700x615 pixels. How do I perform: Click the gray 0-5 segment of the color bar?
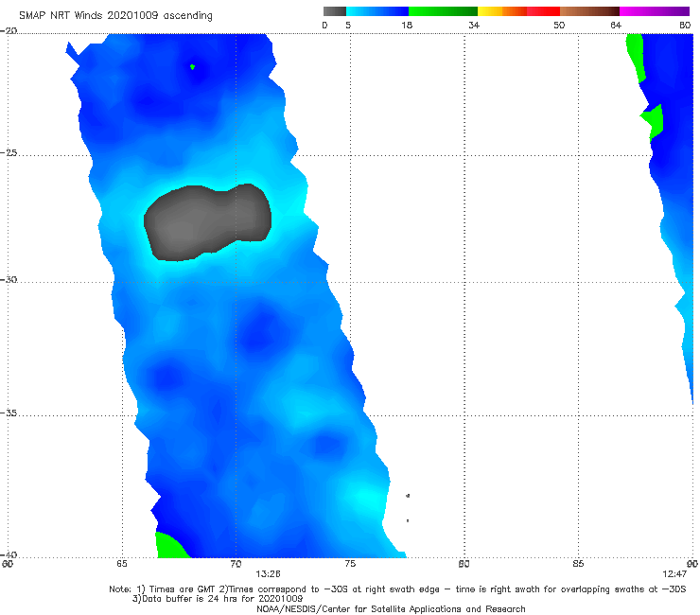click(334, 11)
